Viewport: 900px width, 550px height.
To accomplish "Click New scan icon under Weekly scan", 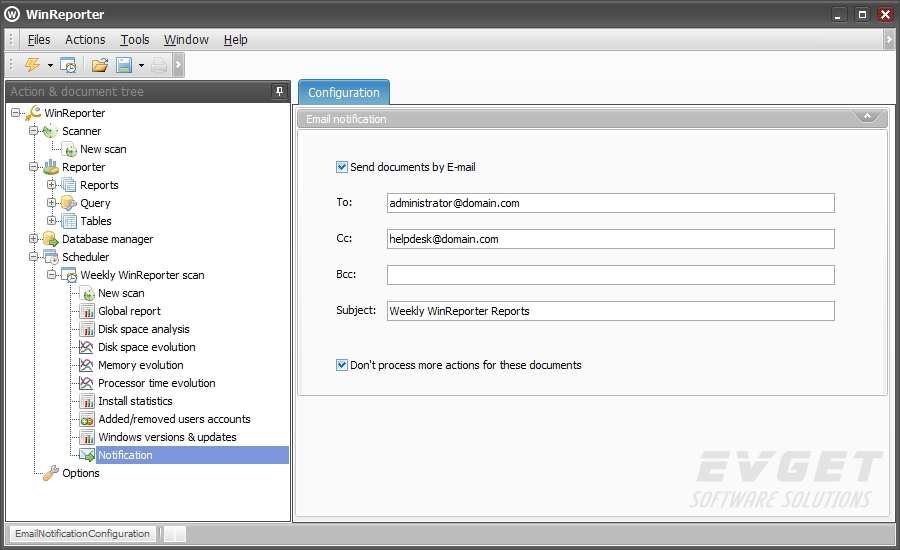I will tap(87, 293).
